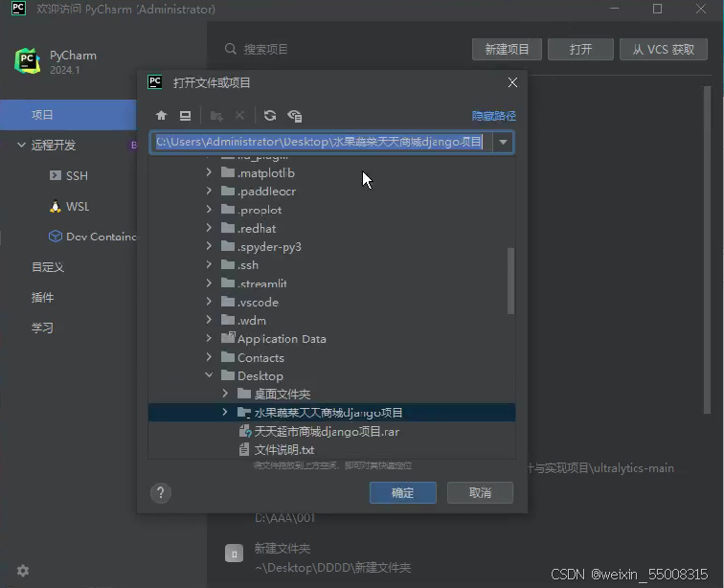Expand the 水果蔬菜天天商城django项目 folder

[225, 412]
